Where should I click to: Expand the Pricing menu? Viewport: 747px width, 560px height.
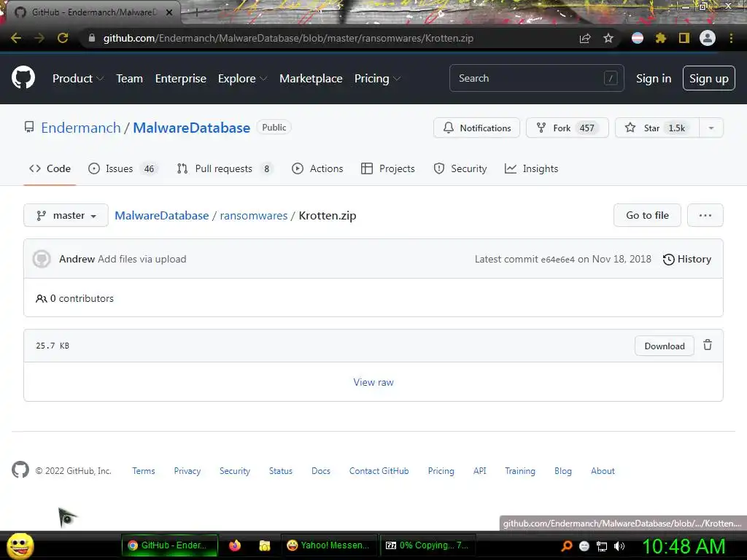pyautogui.click(x=377, y=79)
